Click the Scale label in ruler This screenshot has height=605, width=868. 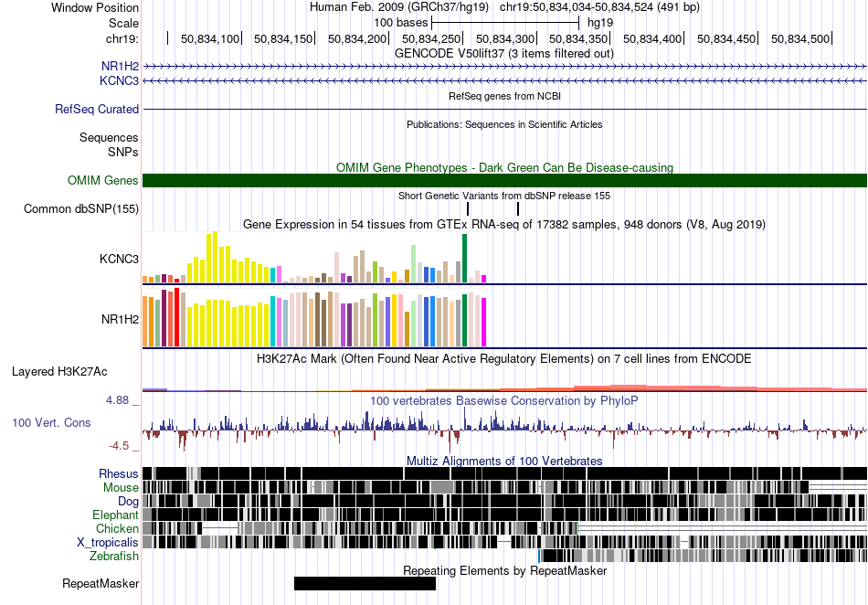tap(123, 23)
